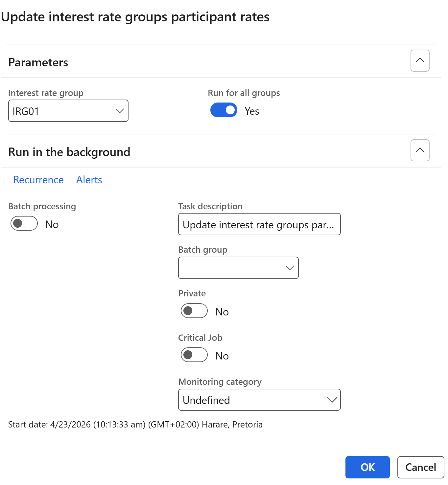This screenshot has width=448, height=485.
Task: Expand the Batch group dropdown
Action: click(x=238, y=268)
